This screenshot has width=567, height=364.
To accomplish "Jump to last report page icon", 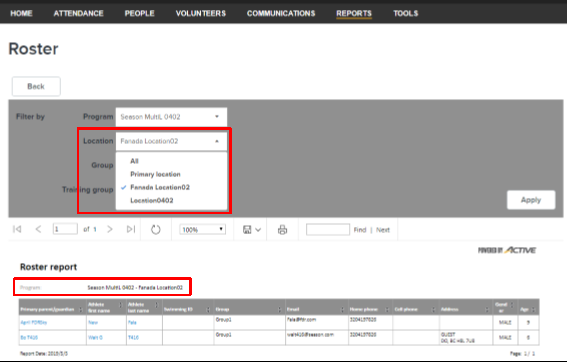I will (131, 229).
